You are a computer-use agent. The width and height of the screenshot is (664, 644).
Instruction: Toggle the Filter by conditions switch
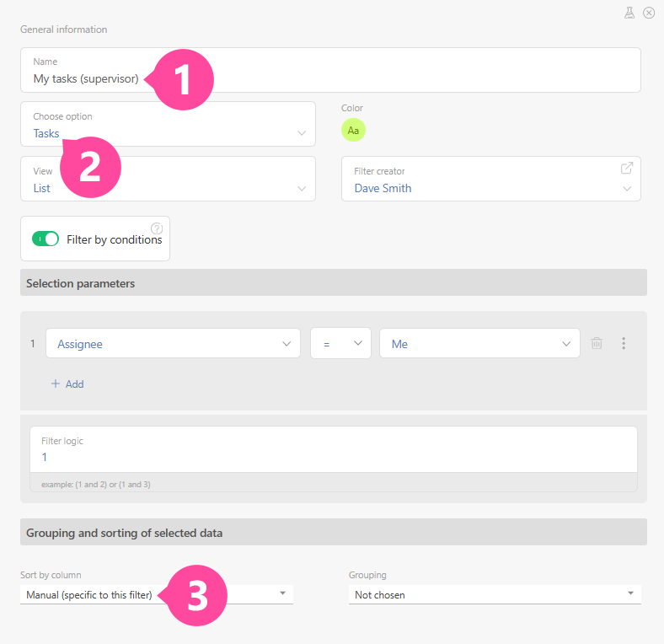(x=46, y=239)
